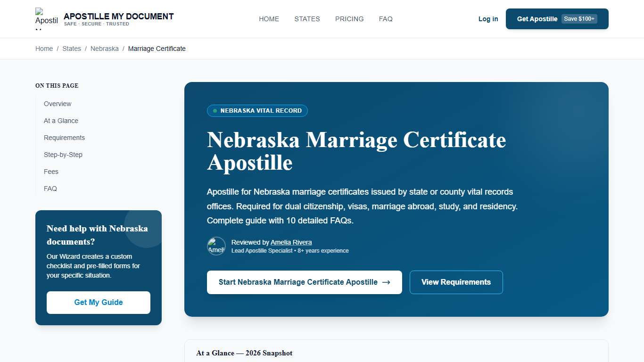The width and height of the screenshot is (644, 362).
Task: Select Overview in the page sidebar
Action: 58,104
